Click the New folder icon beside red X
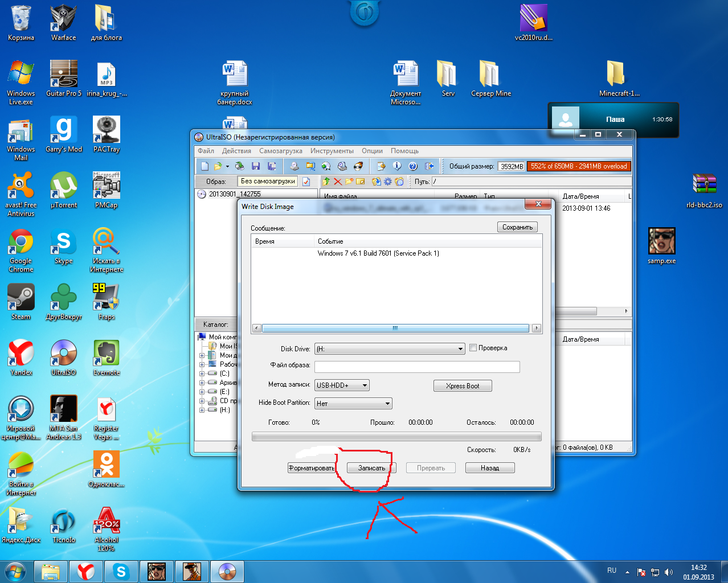This screenshot has height=583, width=728. [349, 182]
